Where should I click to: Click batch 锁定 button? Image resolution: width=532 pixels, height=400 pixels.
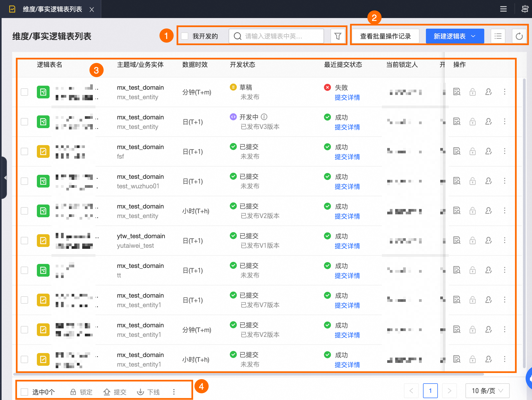point(81,392)
